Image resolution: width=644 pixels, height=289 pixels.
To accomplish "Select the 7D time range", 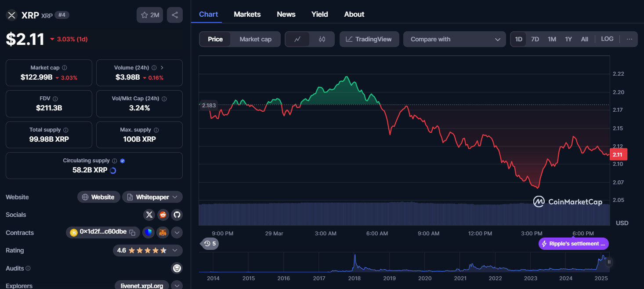I will (x=535, y=39).
